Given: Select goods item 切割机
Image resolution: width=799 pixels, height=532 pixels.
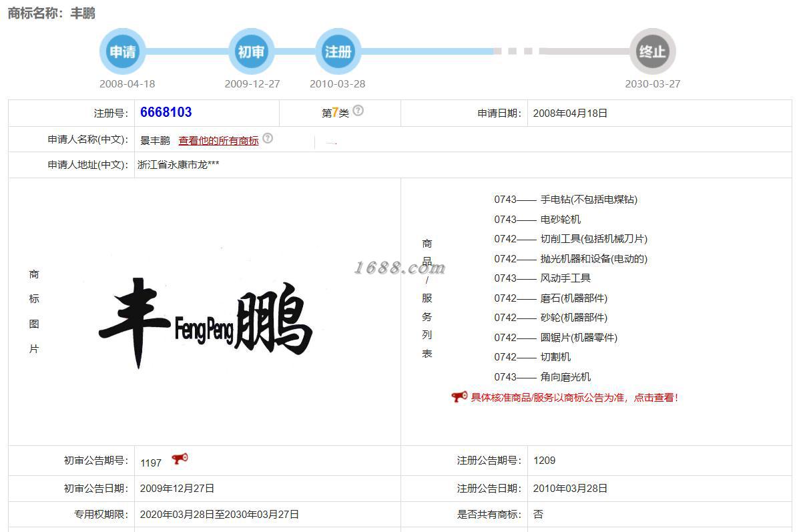Looking at the screenshot, I should point(555,356).
